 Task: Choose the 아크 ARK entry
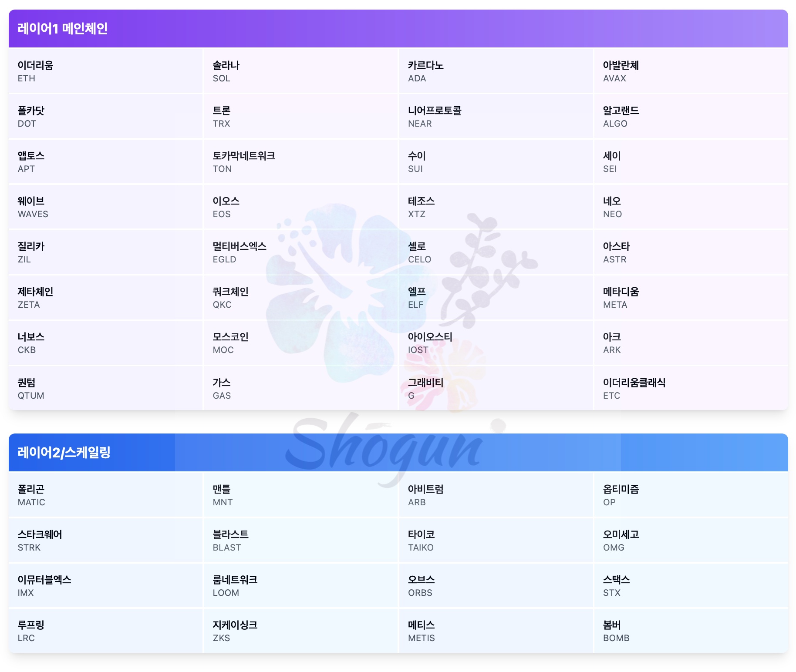691,343
